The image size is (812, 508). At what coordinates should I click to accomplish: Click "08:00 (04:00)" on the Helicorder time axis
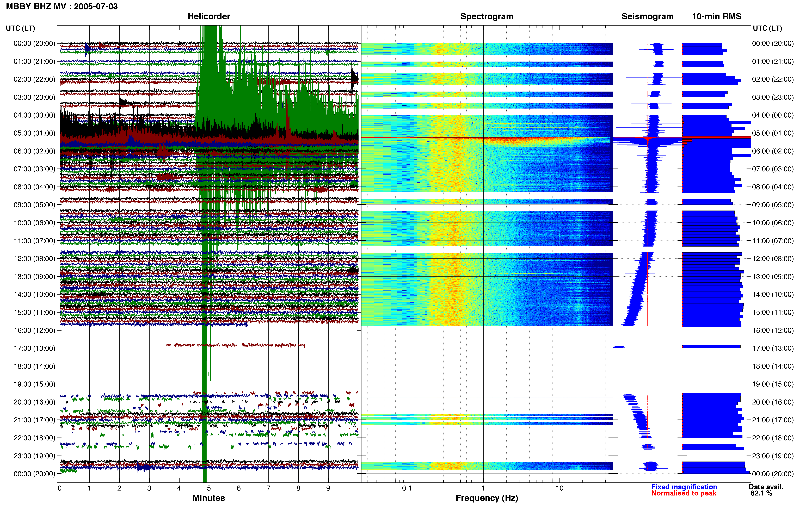pos(34,187)
